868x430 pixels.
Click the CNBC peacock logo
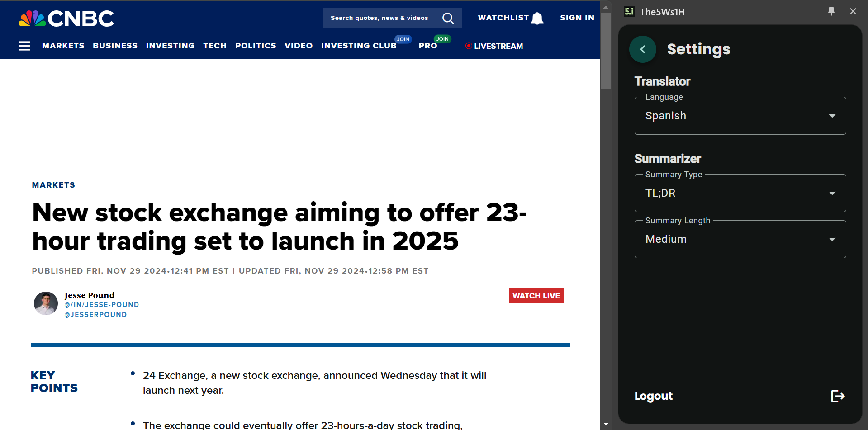point(66,19)
